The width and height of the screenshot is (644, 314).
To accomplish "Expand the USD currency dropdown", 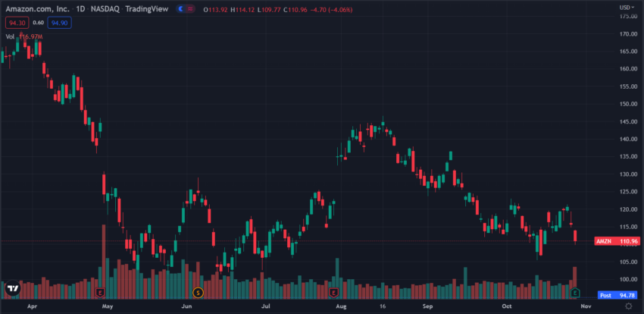I will tap(626, 8).
